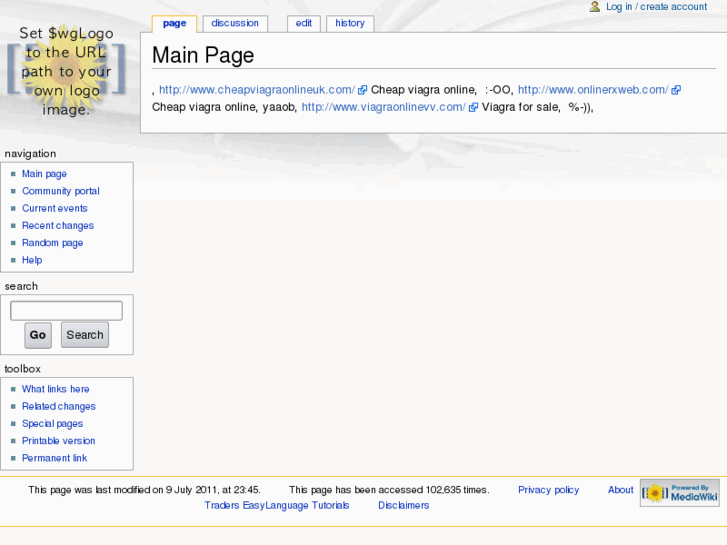Open Traders EasyLanguage Tutorials link

[x=277, y=505]
